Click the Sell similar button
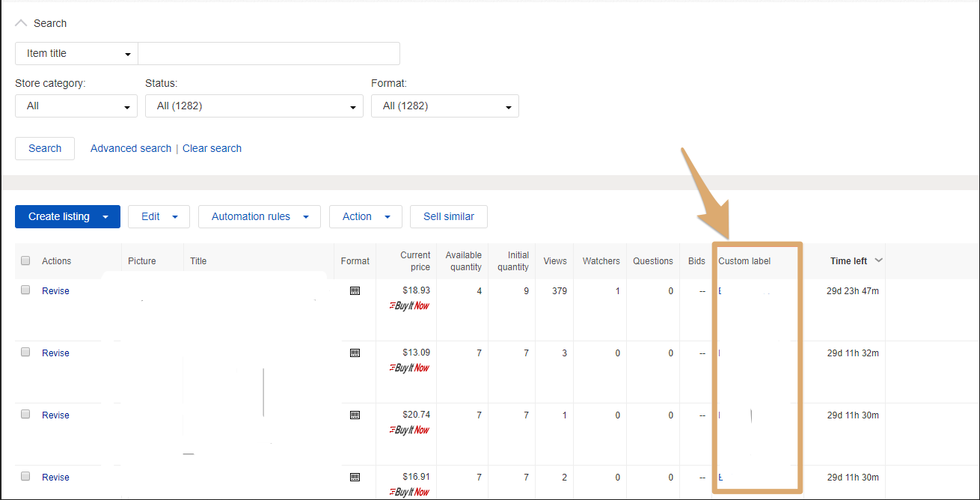 [x=449, y=216]
